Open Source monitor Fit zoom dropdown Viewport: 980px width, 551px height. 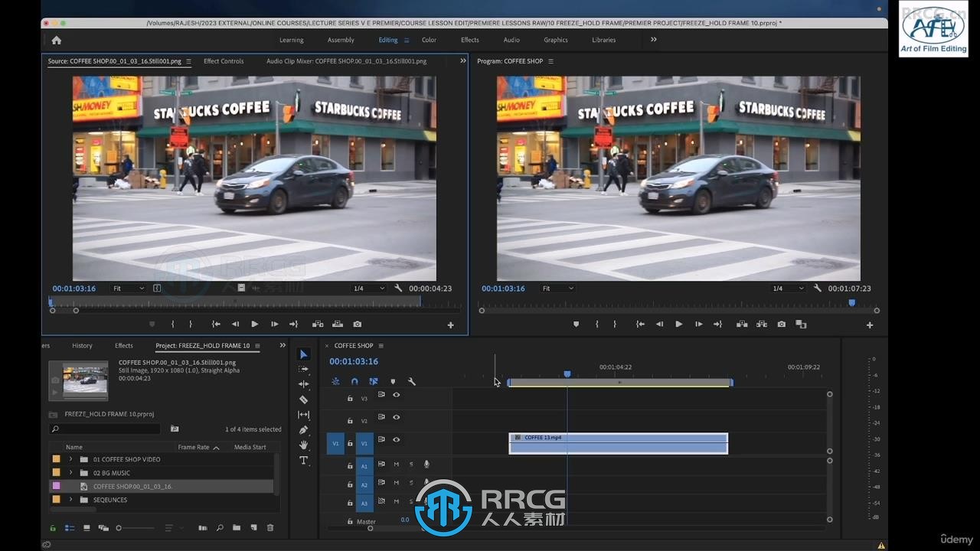click(x=129, y=289)
